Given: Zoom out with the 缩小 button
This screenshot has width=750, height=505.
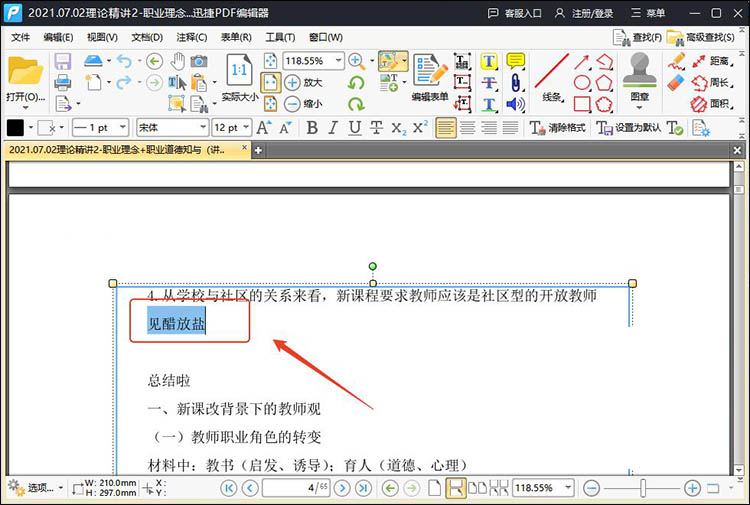Looking at the screenshot, I should [x=303, y=104].
